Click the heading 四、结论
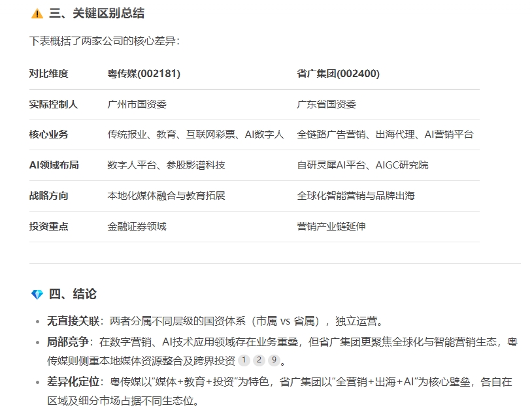This screenshot has width=532, height=416. point(73,294)
